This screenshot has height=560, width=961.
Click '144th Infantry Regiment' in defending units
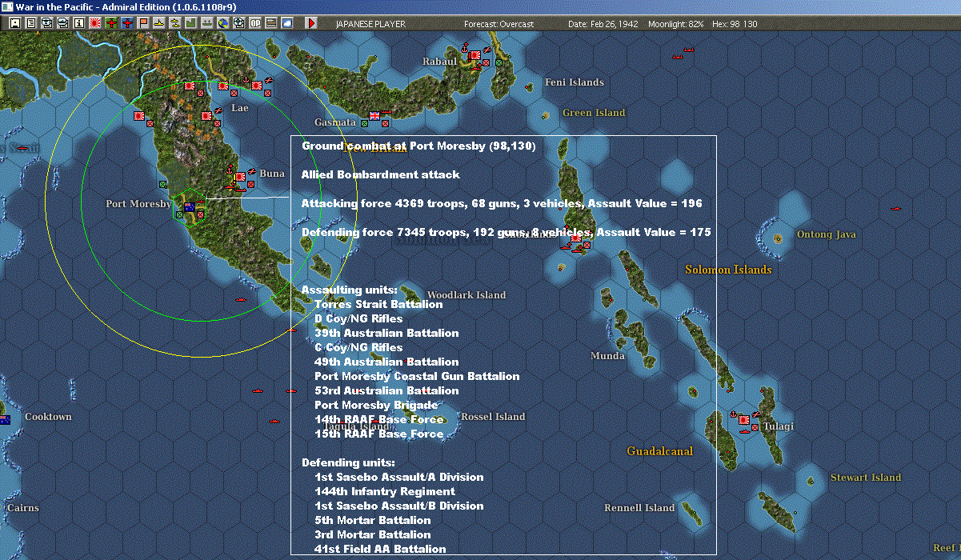(385, 491)
